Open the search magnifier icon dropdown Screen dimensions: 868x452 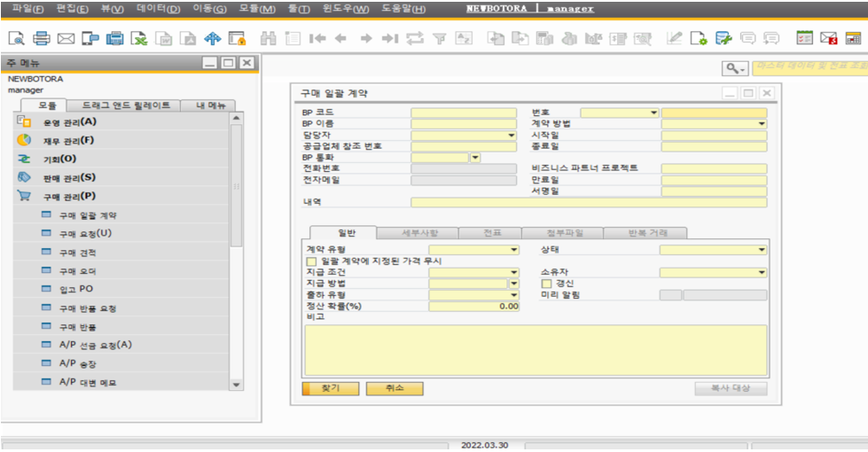[735, 67]
